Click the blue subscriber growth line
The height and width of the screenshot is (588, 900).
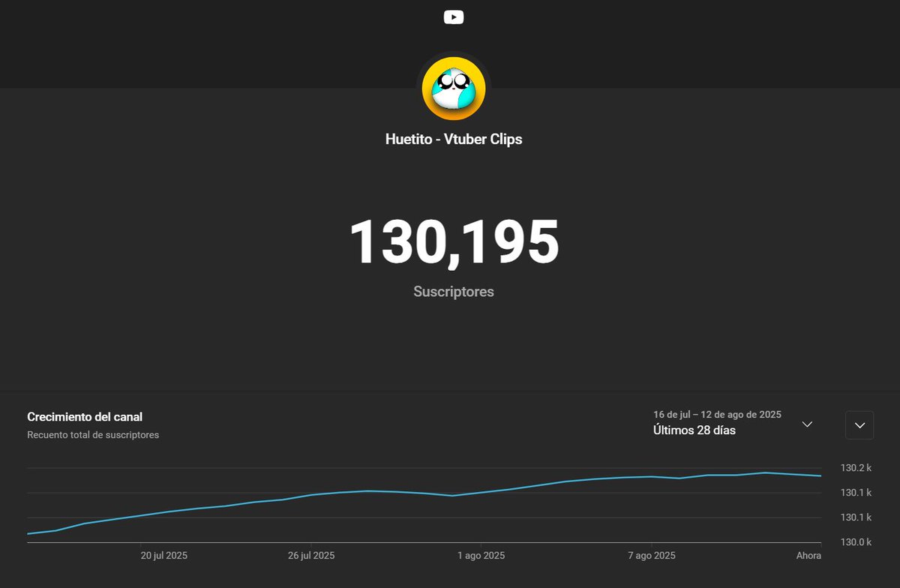pos(424,493)
